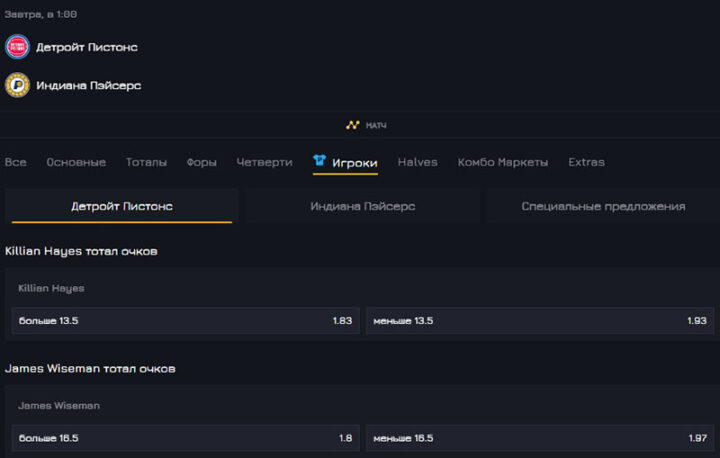
Task: Switch to the Основные tab
Action: (76, 162)
